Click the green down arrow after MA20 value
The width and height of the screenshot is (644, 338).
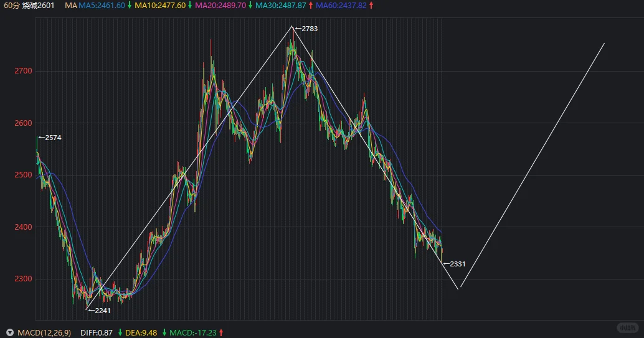coord(250,6)
